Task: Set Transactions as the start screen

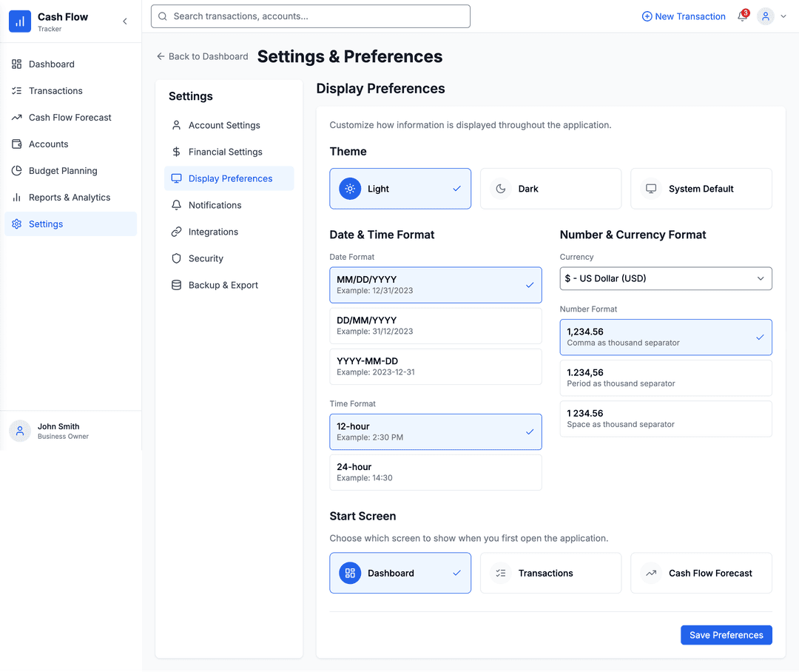Action: (x=550, y=573)
